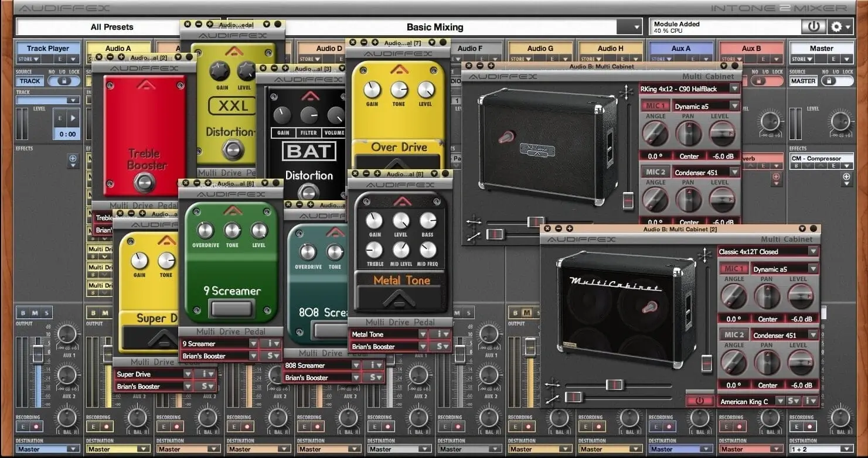Add effect with plus icon in Aux B channel
This screenshot has width=868, height=458.
click(x=777, y=176)
